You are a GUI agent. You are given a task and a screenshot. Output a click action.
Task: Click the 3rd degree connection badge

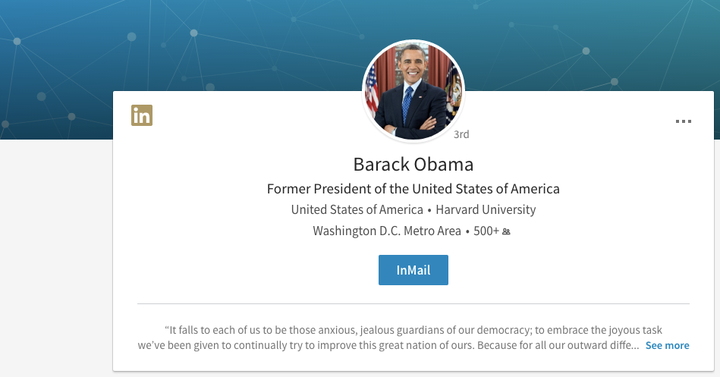click(461, 134)
